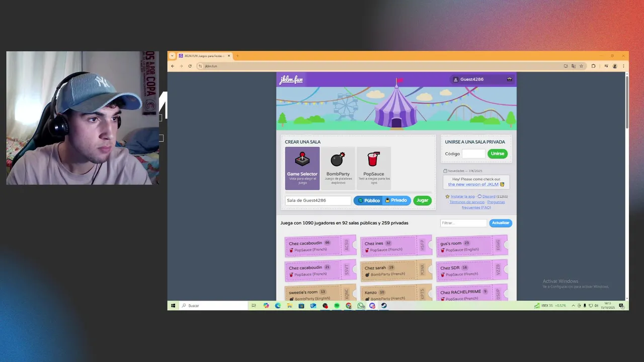This screenshot has height=362, width=644.
Task: Open Términos de servicio link
Action: pos(467,202)
